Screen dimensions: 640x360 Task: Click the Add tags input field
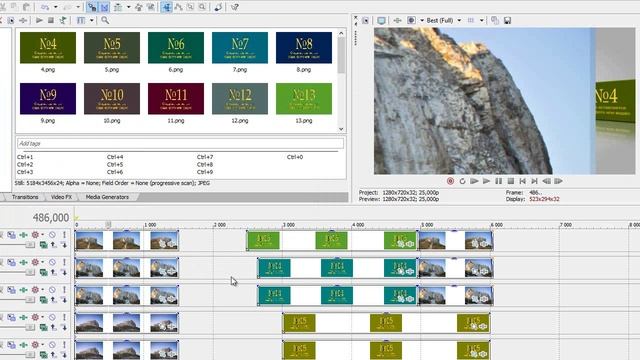pos(180,143)
